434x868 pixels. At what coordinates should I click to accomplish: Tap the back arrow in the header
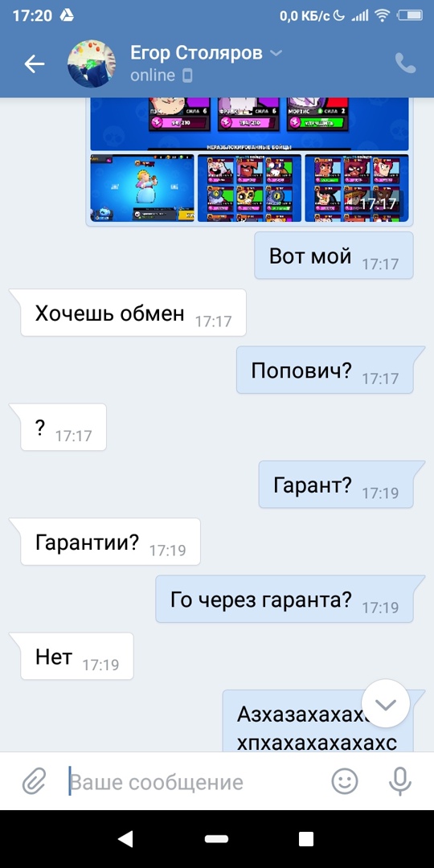tap(35, 64)
